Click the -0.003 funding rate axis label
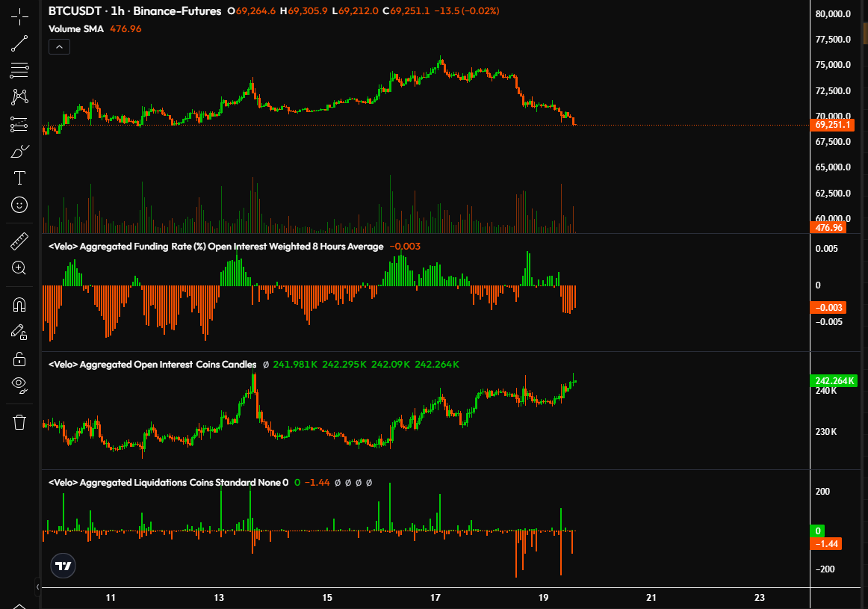This screenshot has width=868, height=609. click(x=828, y=307)
